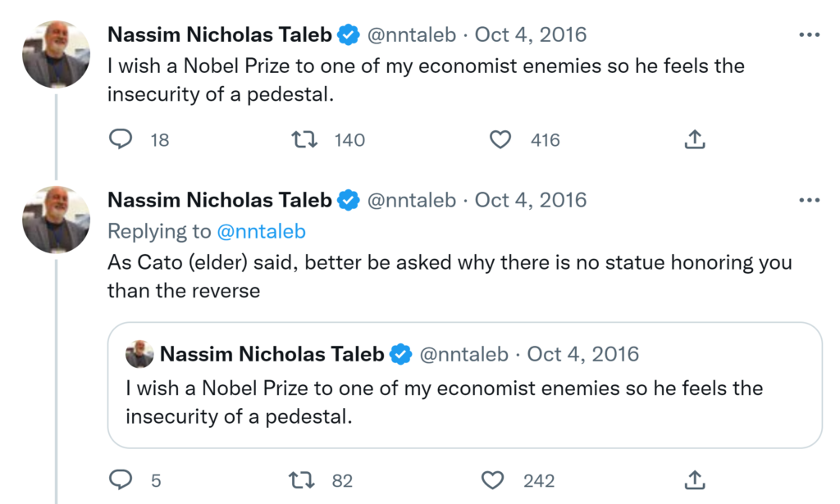This screenshot has height=504, width=840.
Task: Open more options on the Cato tweet
Action: [x=809, y=200]
